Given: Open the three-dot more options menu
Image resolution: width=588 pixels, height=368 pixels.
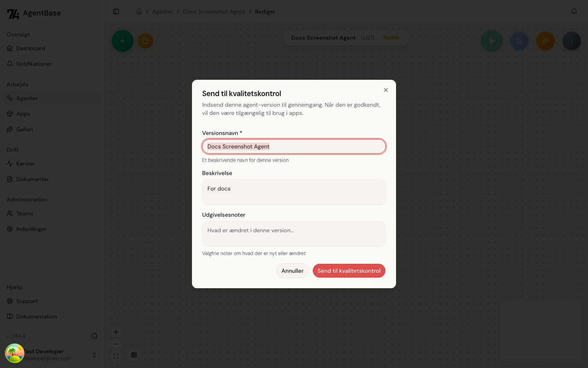Looking at the screenshot, I should point(572,41).
